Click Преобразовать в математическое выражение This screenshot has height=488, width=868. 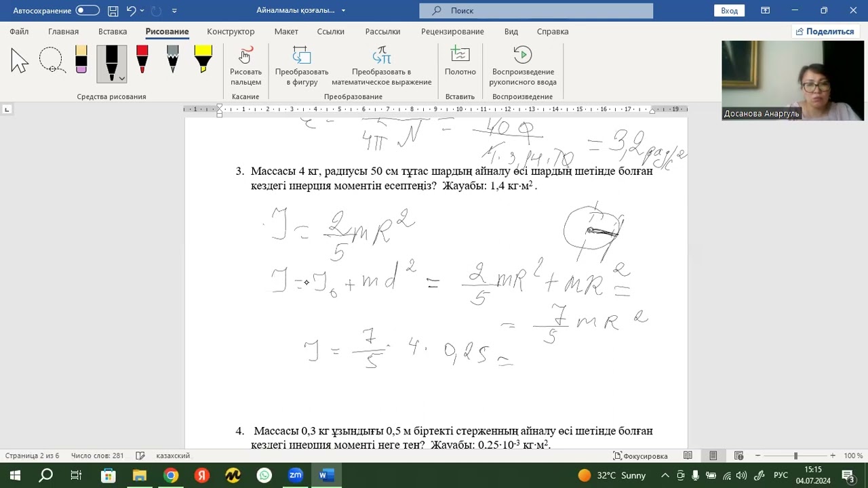[x=382, y=66]
